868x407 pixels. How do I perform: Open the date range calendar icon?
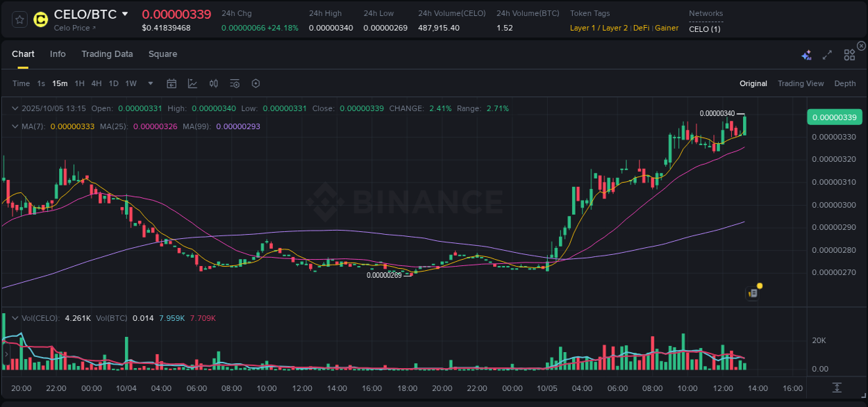pyautogui.click(x=172, y=83)
